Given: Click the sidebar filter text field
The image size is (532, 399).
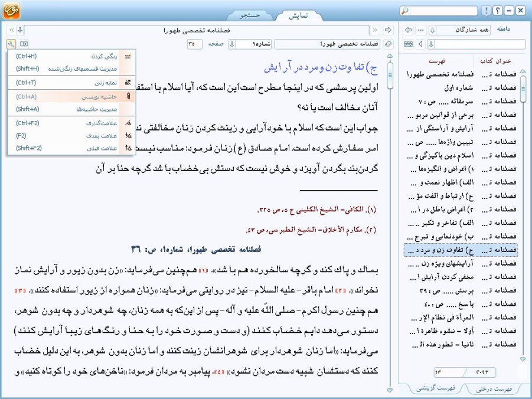Looking at the screenshot, I should coord(480,44).
